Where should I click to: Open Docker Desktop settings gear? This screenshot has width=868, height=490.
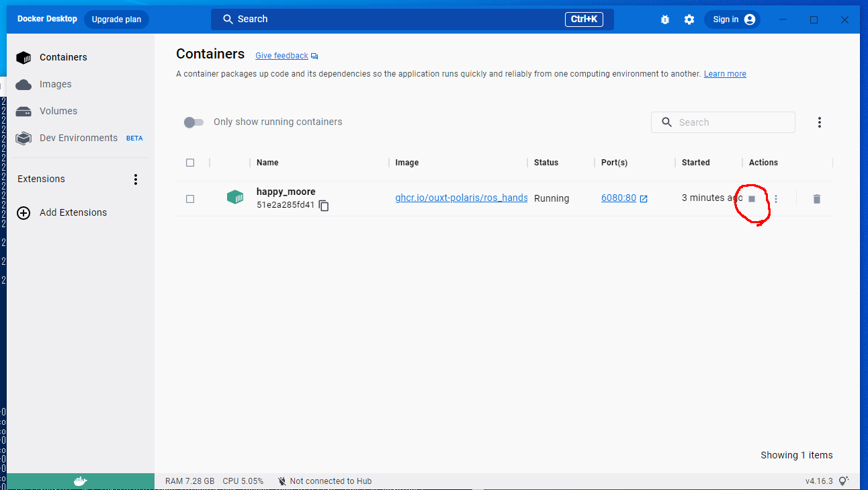click(x=689, y=19)
